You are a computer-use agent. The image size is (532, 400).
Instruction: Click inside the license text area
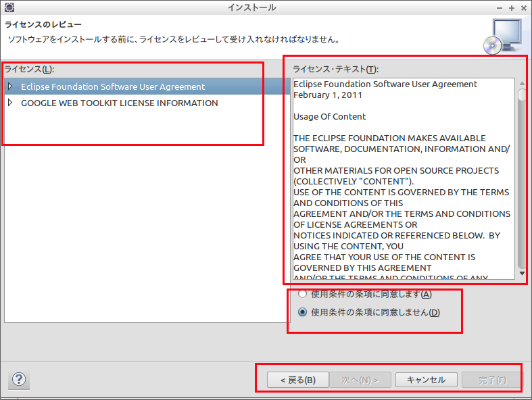click(x=404, y=179)
